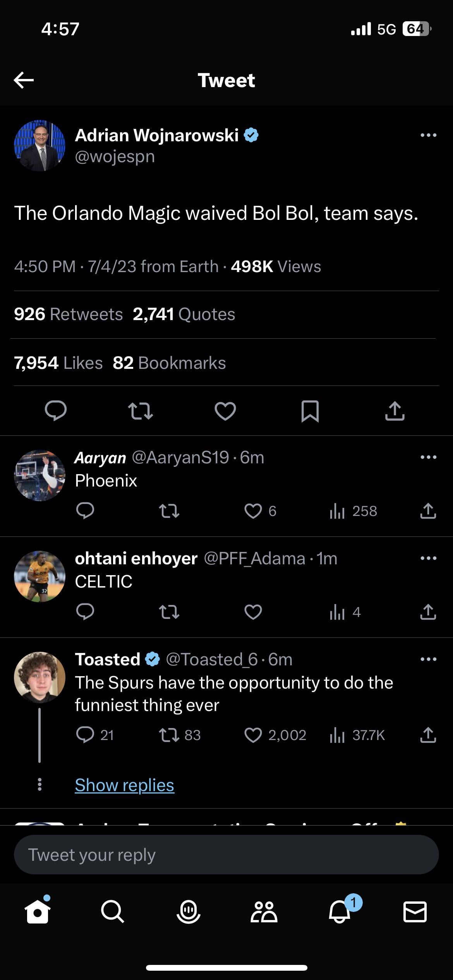453x980 pixels.
Task: View the 2,741 Quotes list
Action: pos(184,314)
